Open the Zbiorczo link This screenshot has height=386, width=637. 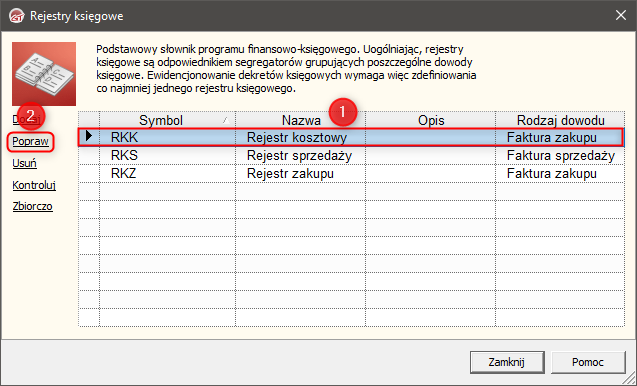32,206
